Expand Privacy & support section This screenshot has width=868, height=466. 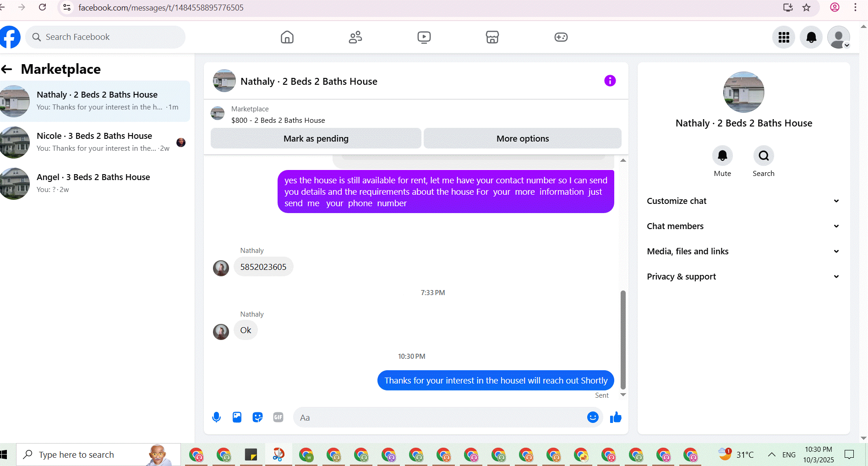(x=743, y=277)
